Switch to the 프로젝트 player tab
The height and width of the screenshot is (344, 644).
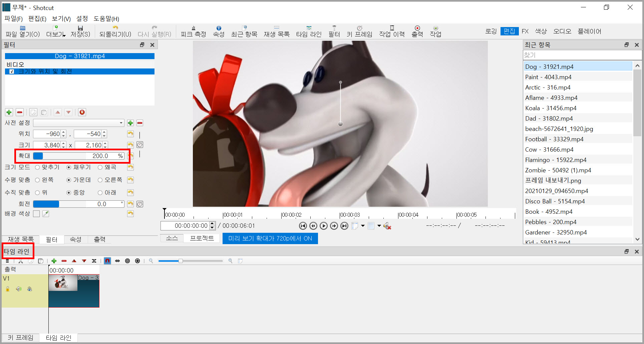pos(202,238)
